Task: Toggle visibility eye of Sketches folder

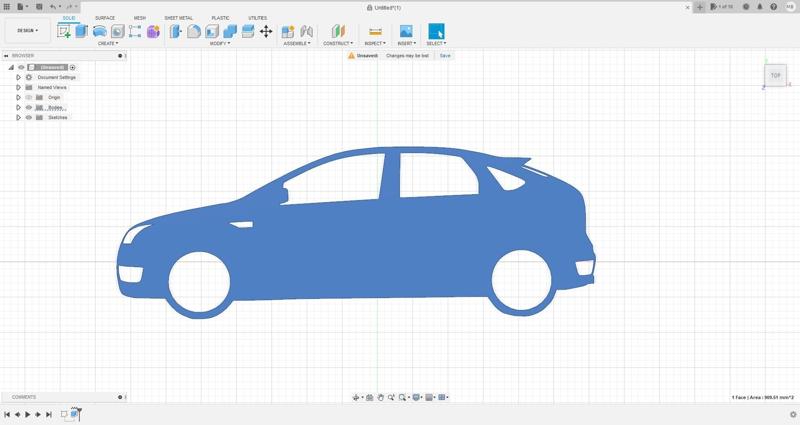Action: (x=29, y=117)
